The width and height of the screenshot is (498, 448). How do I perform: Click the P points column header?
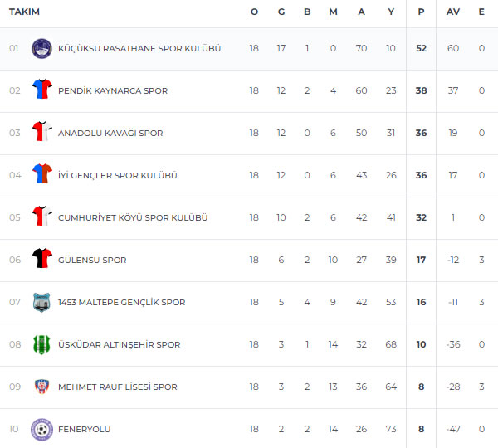point(421,12)
